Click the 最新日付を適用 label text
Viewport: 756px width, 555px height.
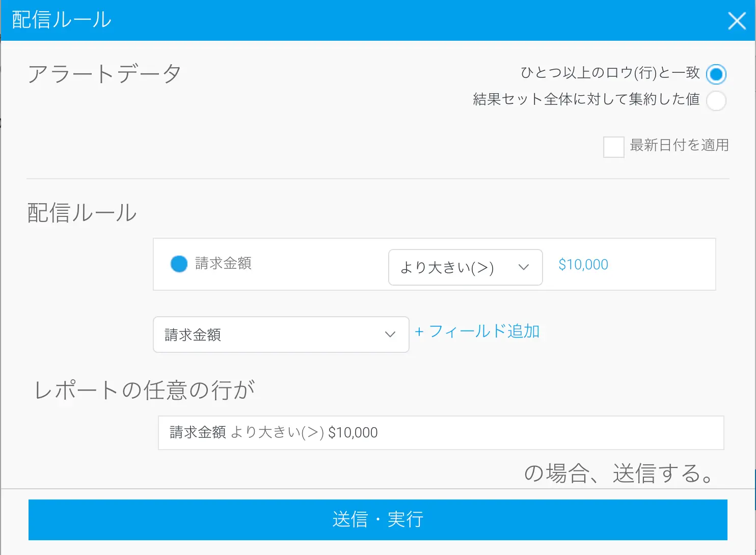(x=679, y=146)
